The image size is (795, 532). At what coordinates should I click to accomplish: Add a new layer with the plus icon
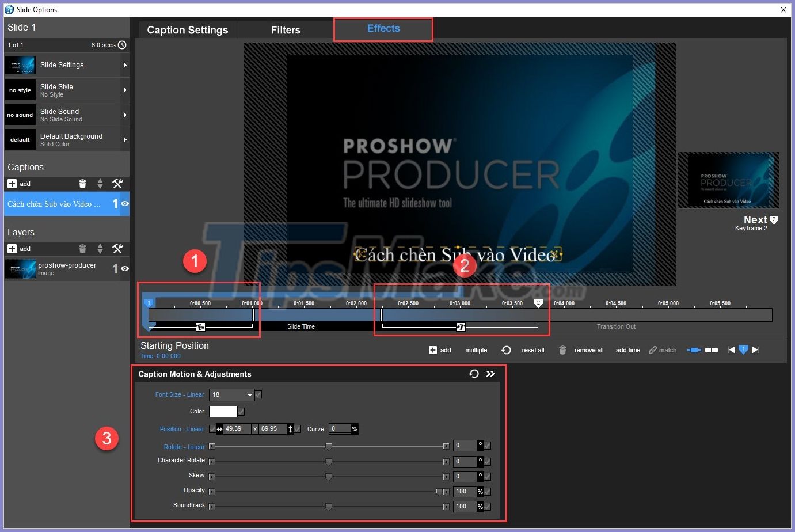click(12, 248)
